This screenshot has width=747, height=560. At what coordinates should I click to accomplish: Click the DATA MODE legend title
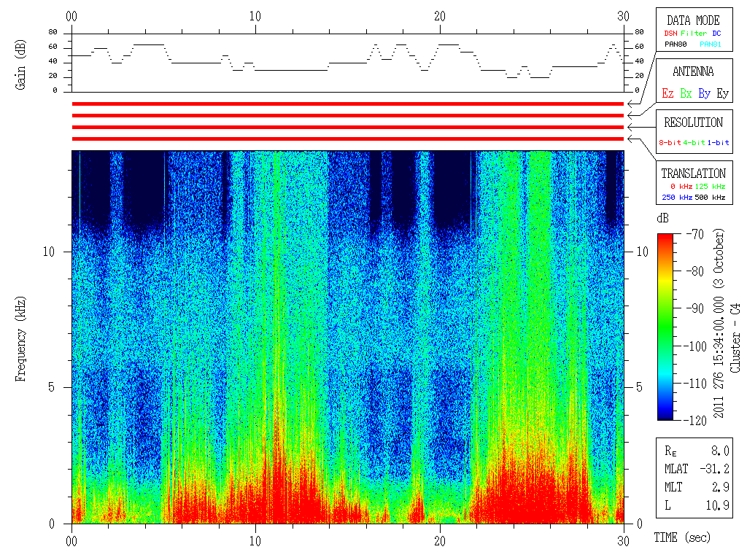tap(693, 20)
